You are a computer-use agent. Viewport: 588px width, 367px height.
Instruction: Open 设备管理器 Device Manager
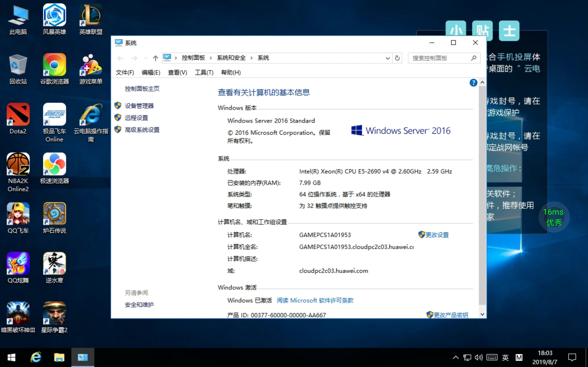(139, 105)
